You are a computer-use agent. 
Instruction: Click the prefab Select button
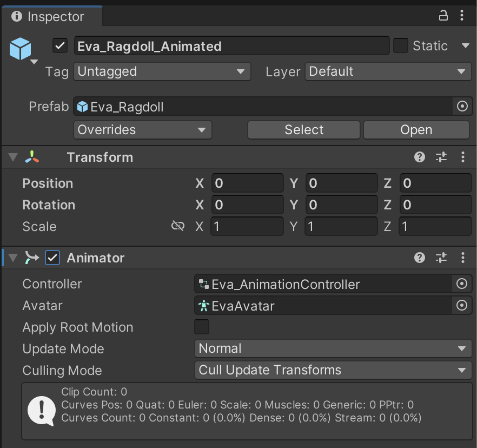(x=304, y=130)
